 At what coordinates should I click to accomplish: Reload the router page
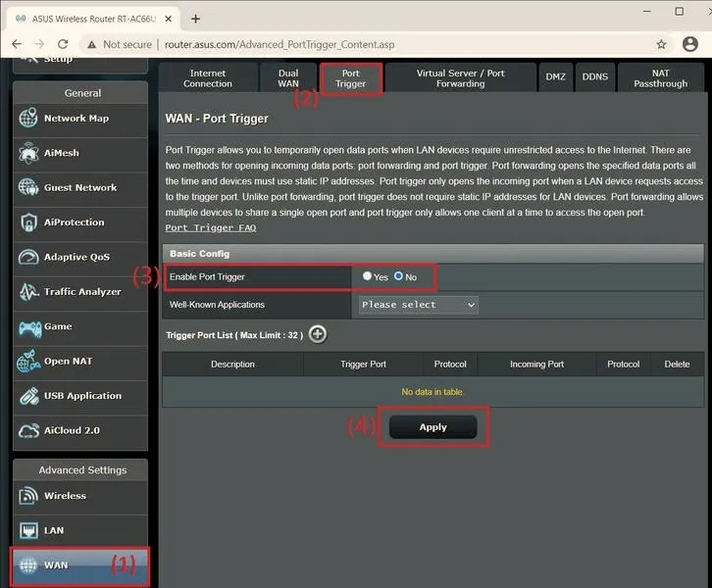click(x=63, y=44)
